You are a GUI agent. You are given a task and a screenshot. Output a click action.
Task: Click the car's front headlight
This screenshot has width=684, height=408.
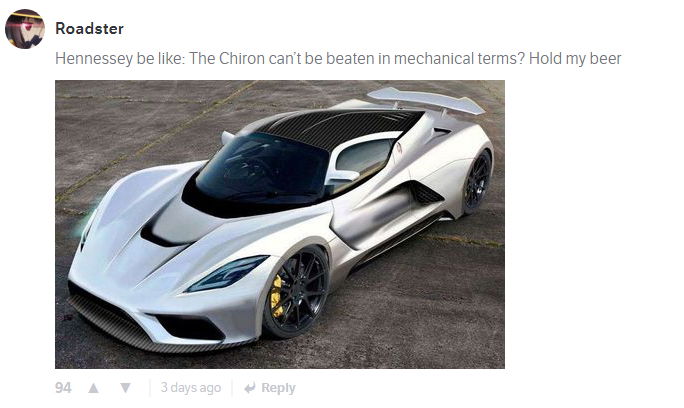(x=228, y=274)
